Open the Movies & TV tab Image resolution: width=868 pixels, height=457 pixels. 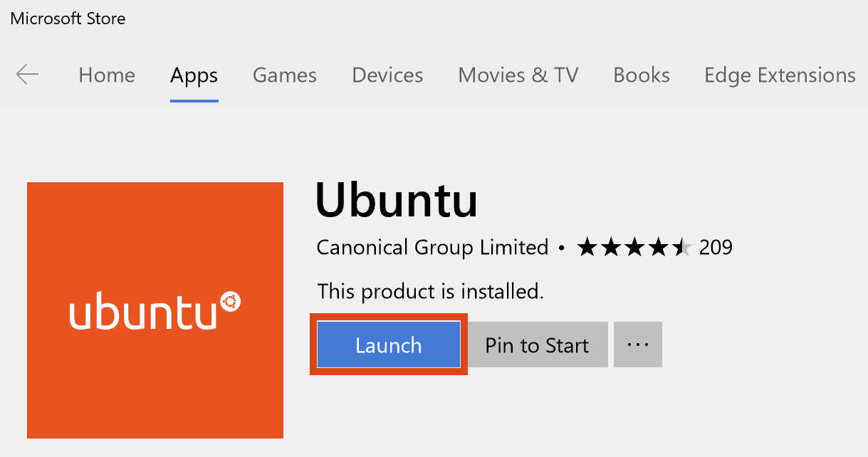pos(518,75)
